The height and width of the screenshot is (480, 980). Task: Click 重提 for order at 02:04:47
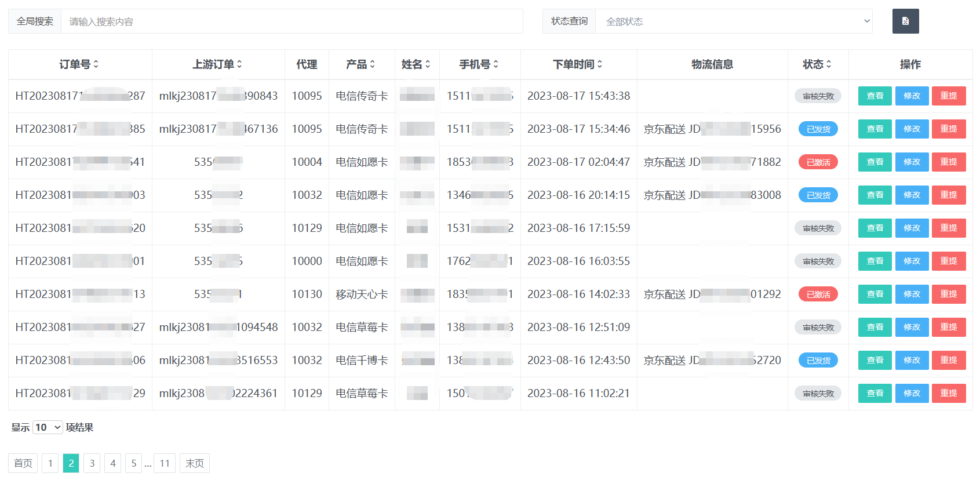[x=949, y=162]
